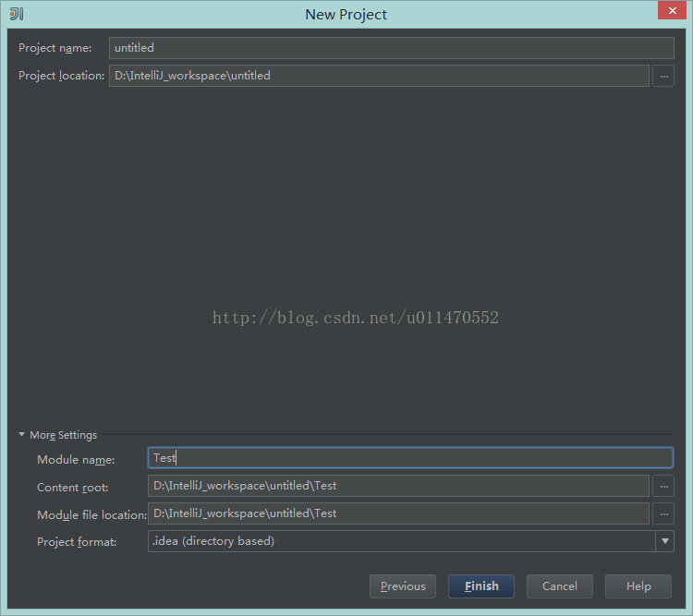Screen dimensions: 693x616
Task: Focus the Content root path field
Action: (x=398, y=486)
